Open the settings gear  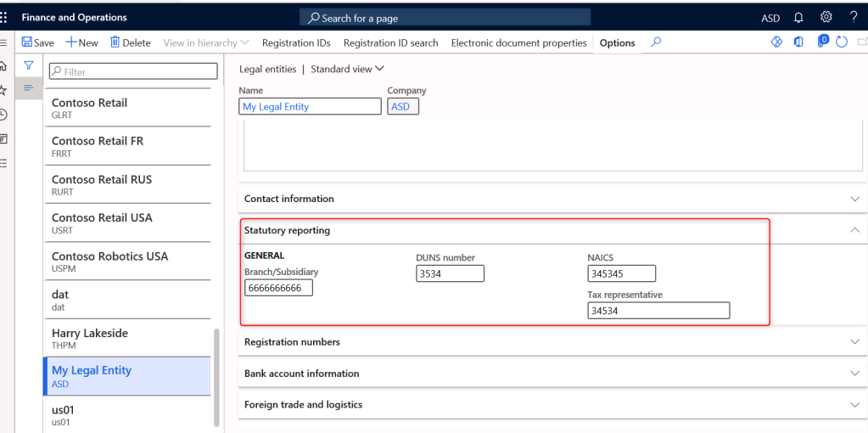826,17
